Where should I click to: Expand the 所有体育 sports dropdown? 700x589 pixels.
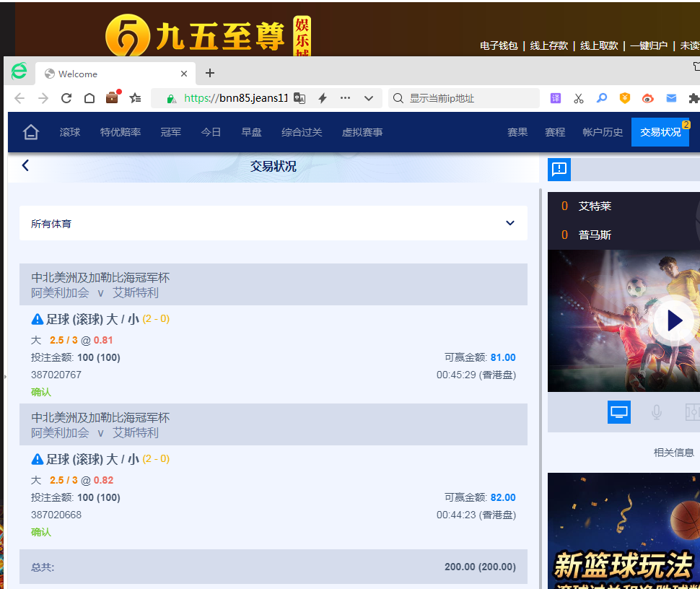274,223
